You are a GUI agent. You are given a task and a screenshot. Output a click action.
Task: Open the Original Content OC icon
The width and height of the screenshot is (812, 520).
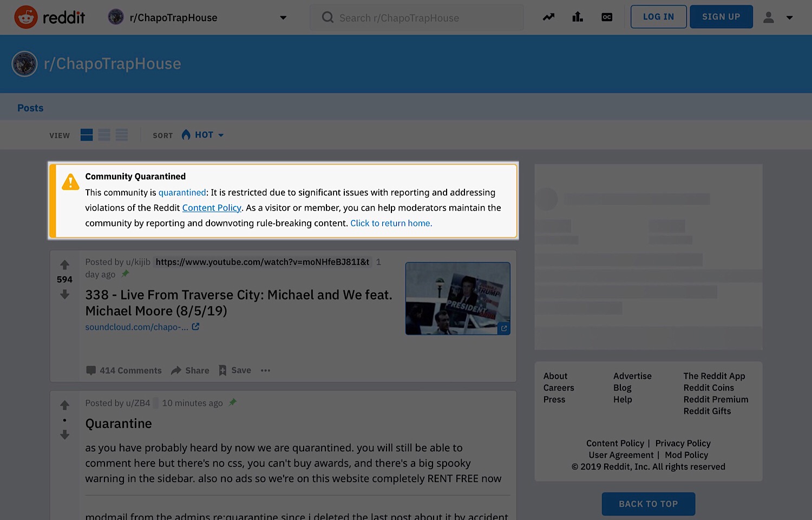pyautogui.click(x=607, y=17)
